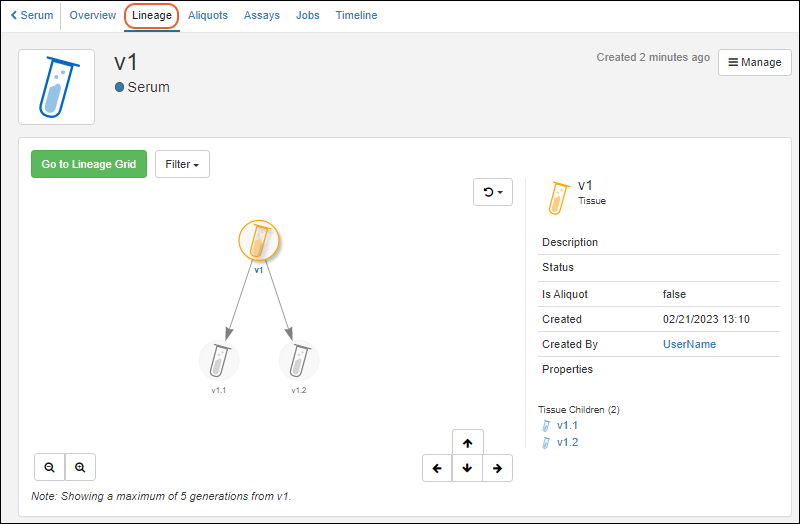Pan the lineage graph left
Image resolution: width=800 pixels, height=524 pixels.
coord(437,468)
